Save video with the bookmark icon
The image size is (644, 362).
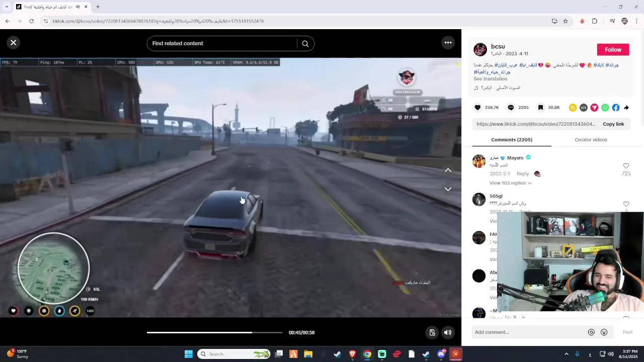coord(540,108)
